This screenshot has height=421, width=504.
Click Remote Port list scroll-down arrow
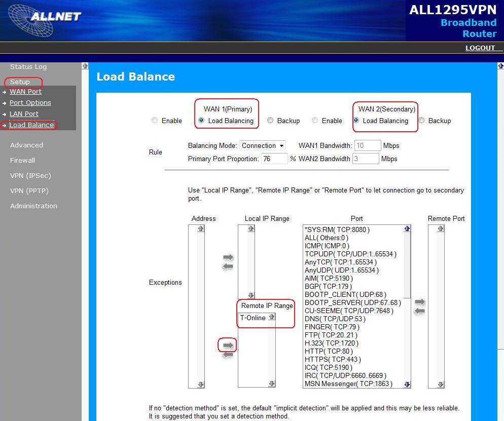tap(441, 385)
